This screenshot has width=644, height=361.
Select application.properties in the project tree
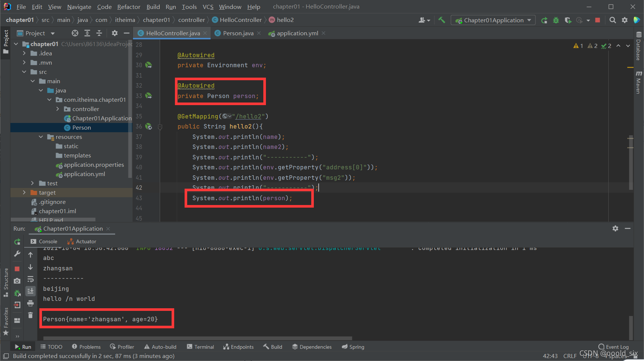94,165
